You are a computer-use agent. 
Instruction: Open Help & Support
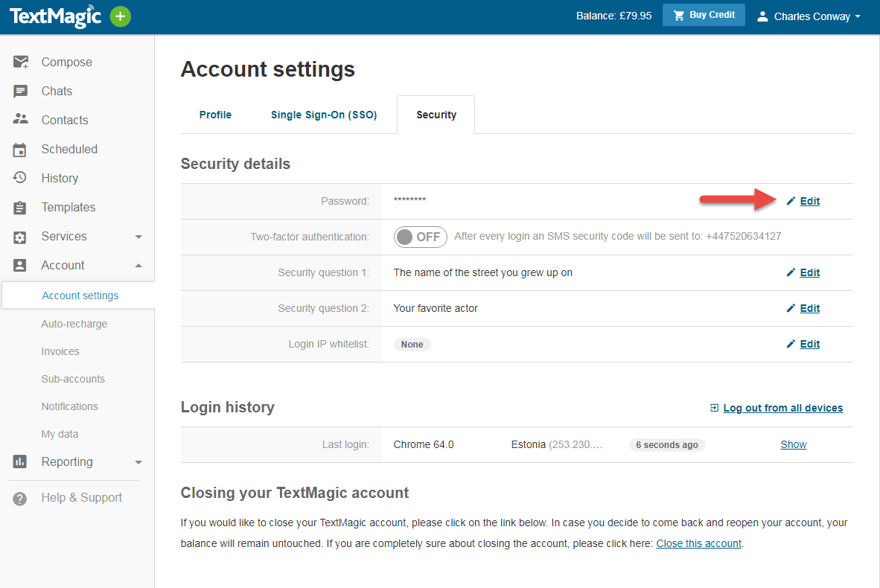(x=81, y=498)
